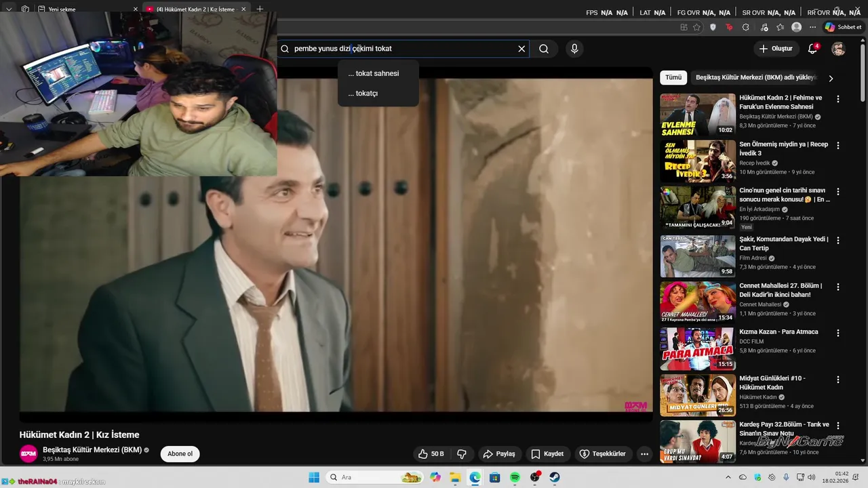Click the Teşekkürler thanks button
The width and height of the screenshot is (868, 488).
[603, 454]
